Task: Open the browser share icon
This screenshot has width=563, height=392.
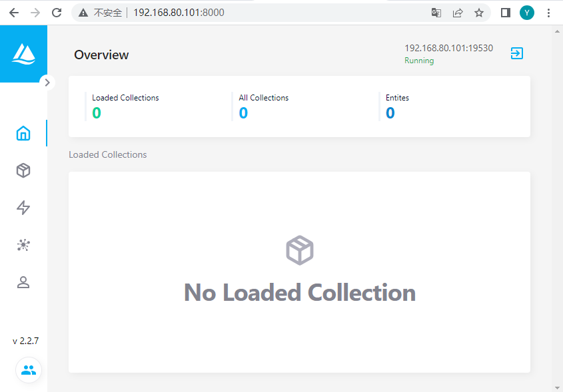Action: (458, 12)
